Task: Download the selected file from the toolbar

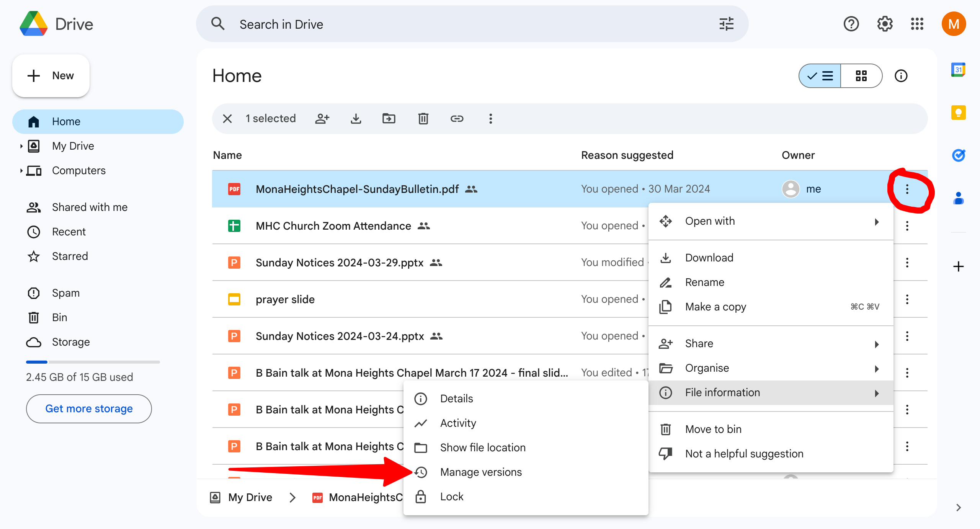Action: 356,119
